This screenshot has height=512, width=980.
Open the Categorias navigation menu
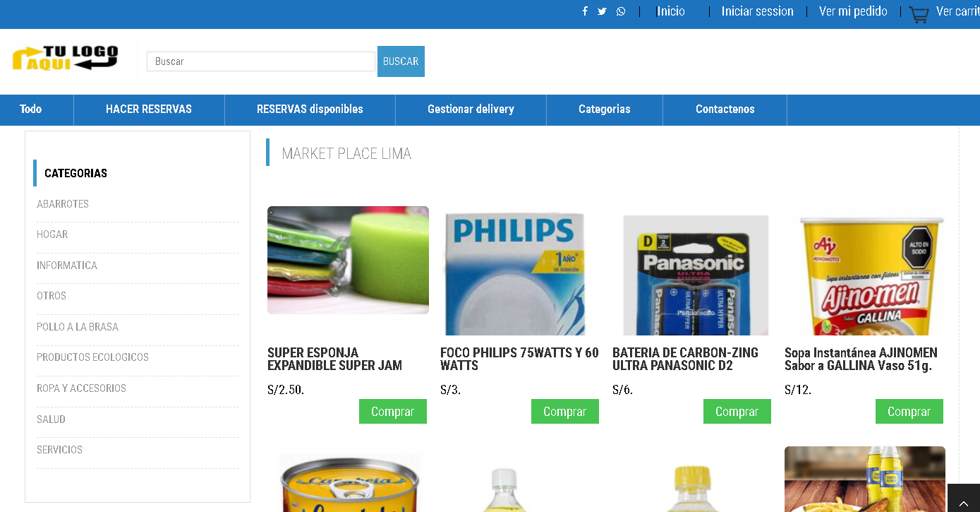pyautogui.click(x=605, y=109)
